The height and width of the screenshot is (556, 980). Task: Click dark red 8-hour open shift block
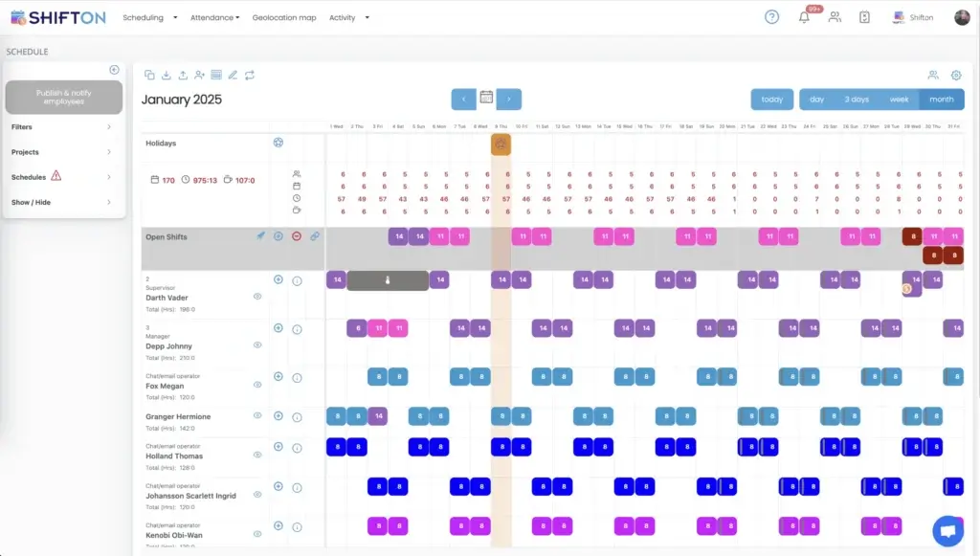pyautogui.click(x=913, y=236)
